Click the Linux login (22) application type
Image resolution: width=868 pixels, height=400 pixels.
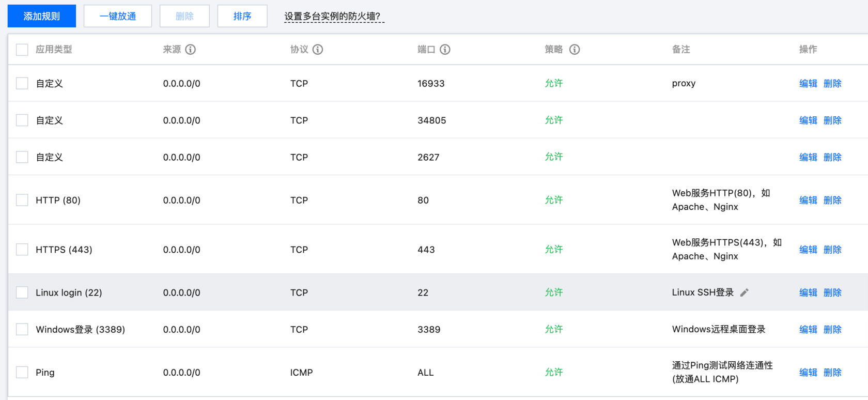(x=69, y=293)
